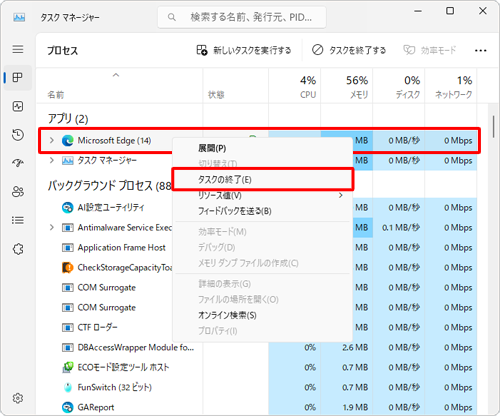
Task: Click the 0.1 MB/秒 disk value
Action: (401, 228)
